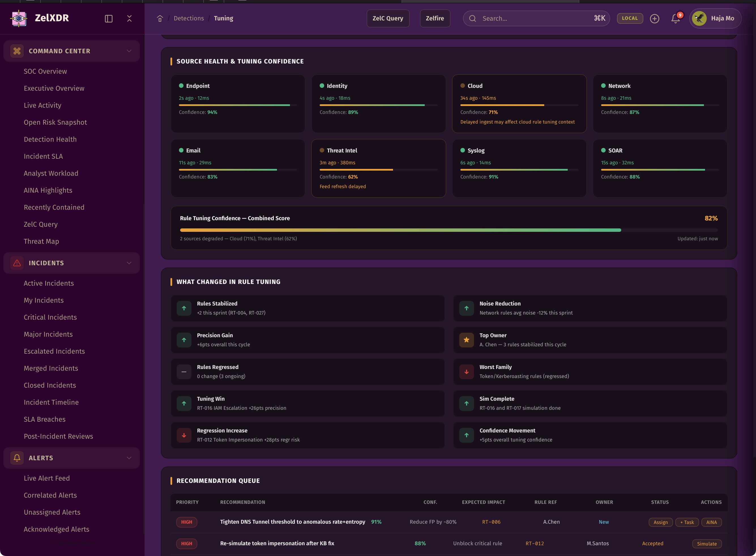Toggle the sidebar panel layout icon
Screen dimensions: 756x556
[x=108, y=18]
